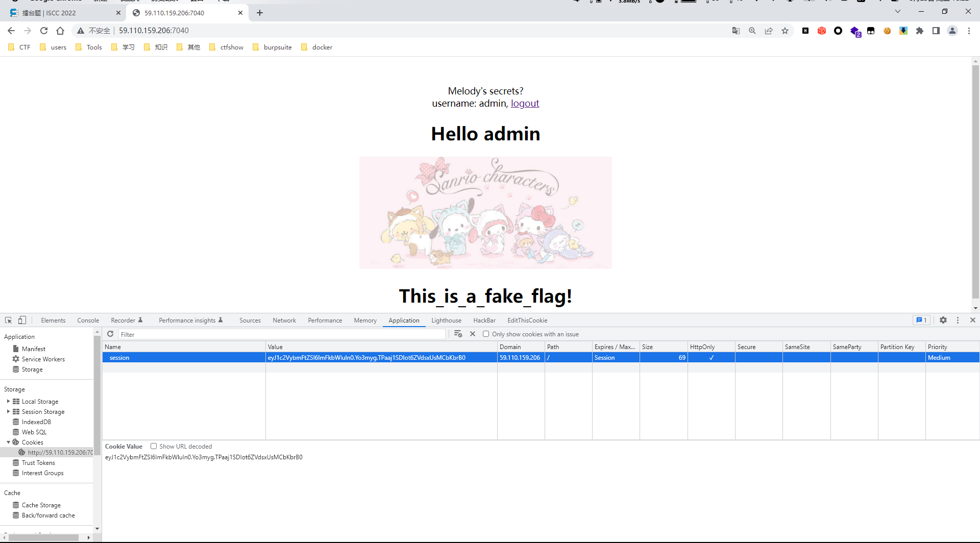Open the docker bookmarks folder
The image size is (980, 543).
tap(317, 47)
